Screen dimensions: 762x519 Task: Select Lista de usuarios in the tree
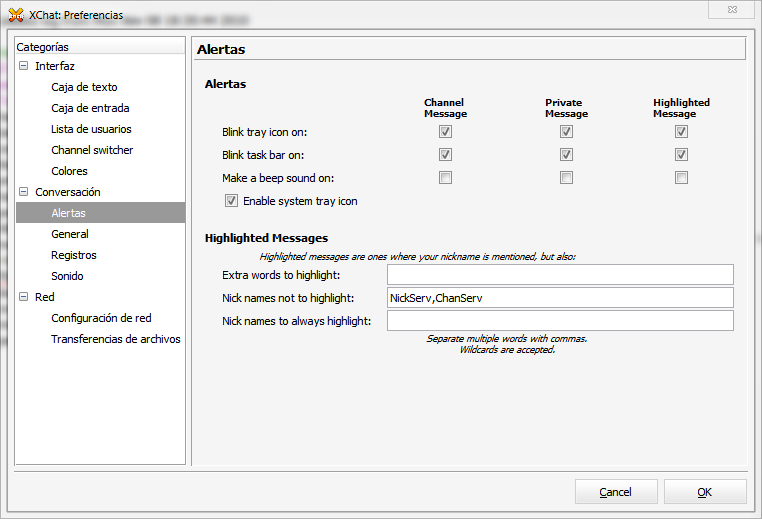pyautogui.click(x=91, y=129)
